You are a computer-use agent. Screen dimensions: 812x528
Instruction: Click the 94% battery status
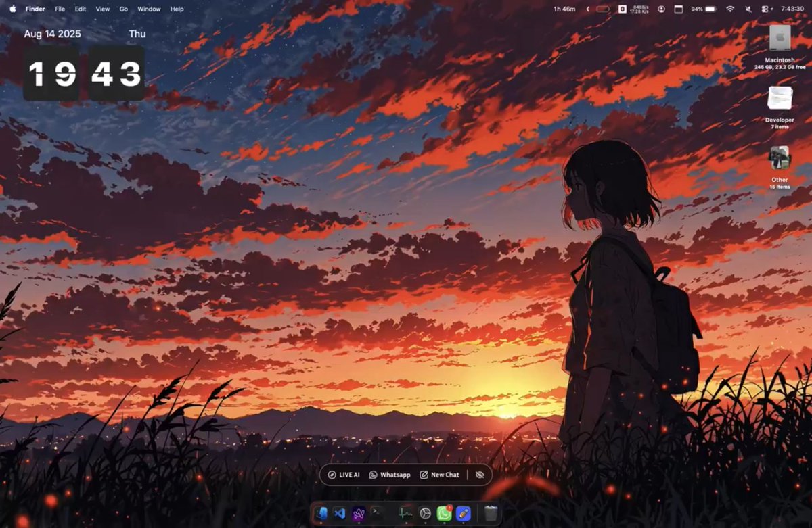coord(704,9)
